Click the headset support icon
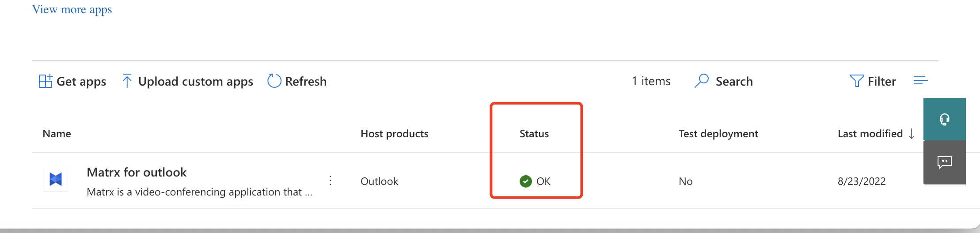 coord(944,119)
